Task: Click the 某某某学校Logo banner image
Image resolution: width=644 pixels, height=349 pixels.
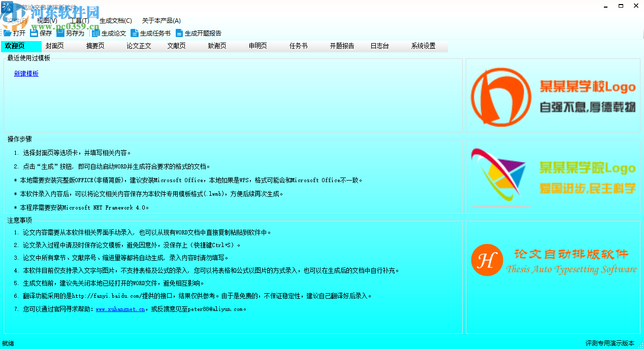Action: (553, 96)
